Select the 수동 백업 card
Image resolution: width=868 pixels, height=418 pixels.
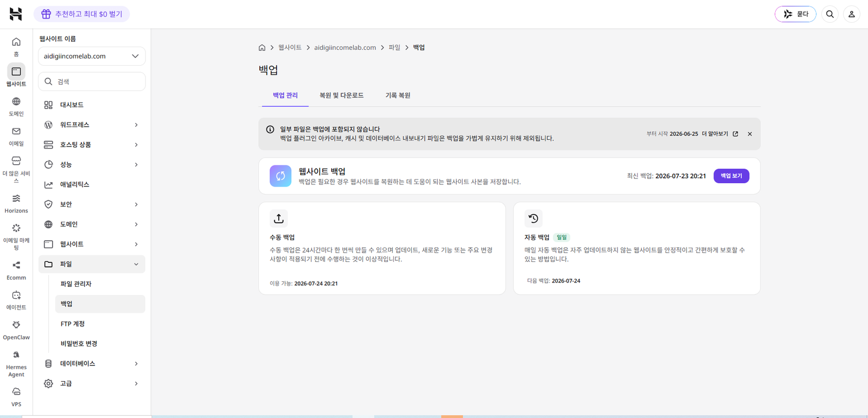pyautogui.click(x=382, y=248)
